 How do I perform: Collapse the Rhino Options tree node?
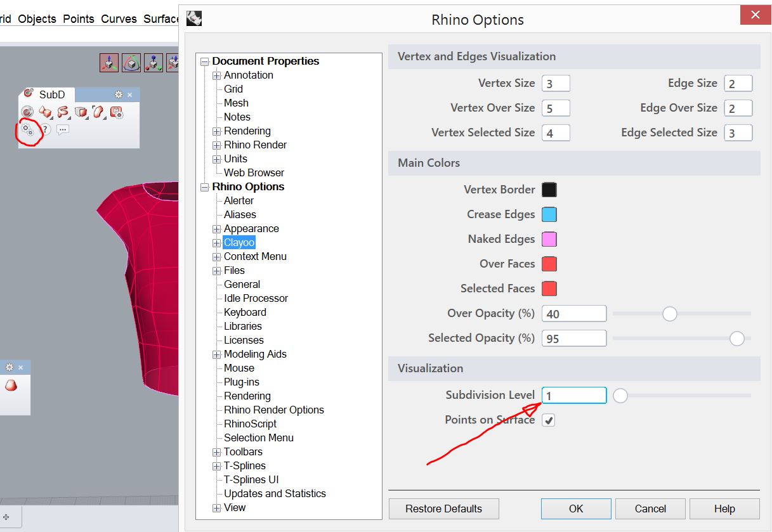pyautogui.click(x=204, y=187)
